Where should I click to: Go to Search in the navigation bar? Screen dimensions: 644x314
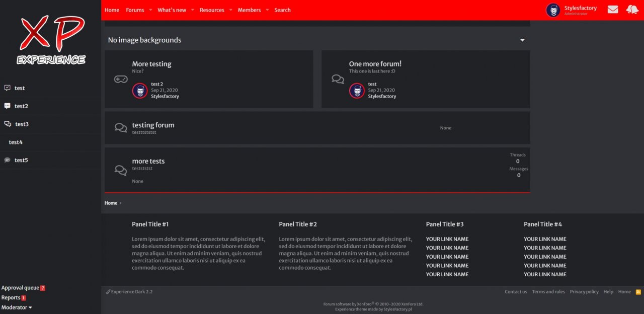(282, 10)
